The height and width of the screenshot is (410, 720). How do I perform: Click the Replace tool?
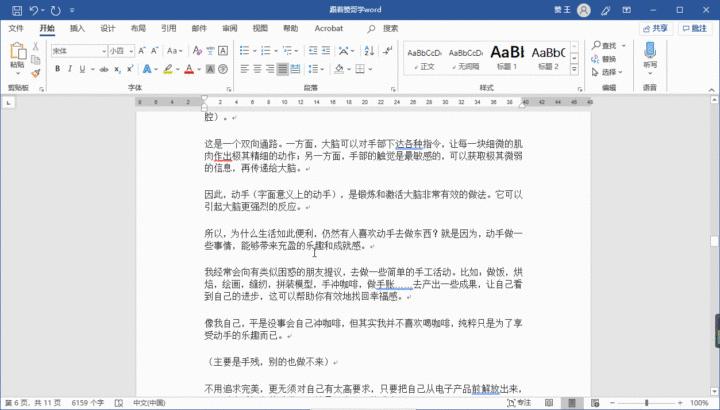pos(604,59)
